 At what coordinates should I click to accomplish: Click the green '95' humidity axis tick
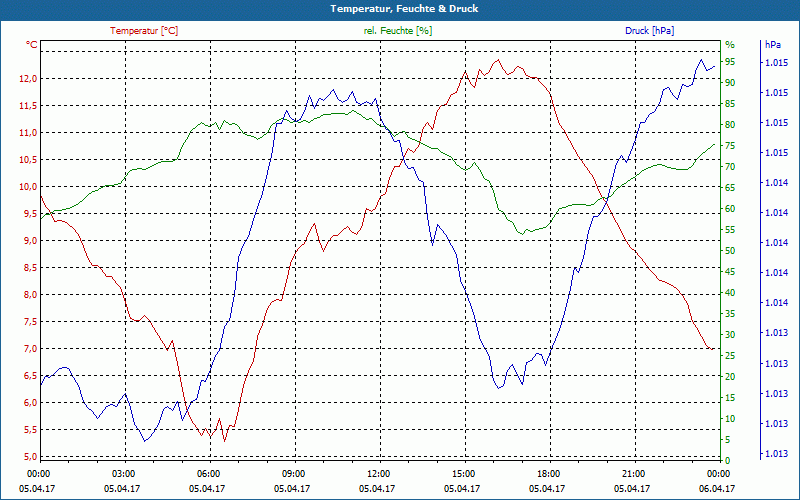(x=730, y=62)
